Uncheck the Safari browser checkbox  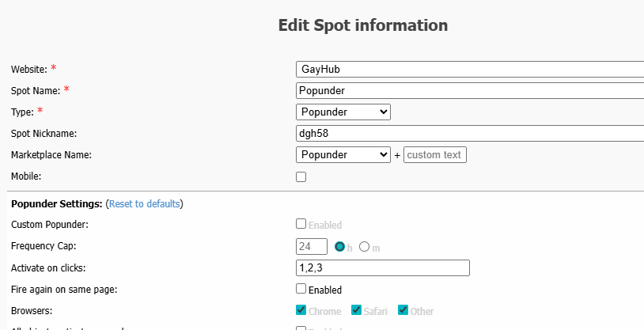point(356,310)
